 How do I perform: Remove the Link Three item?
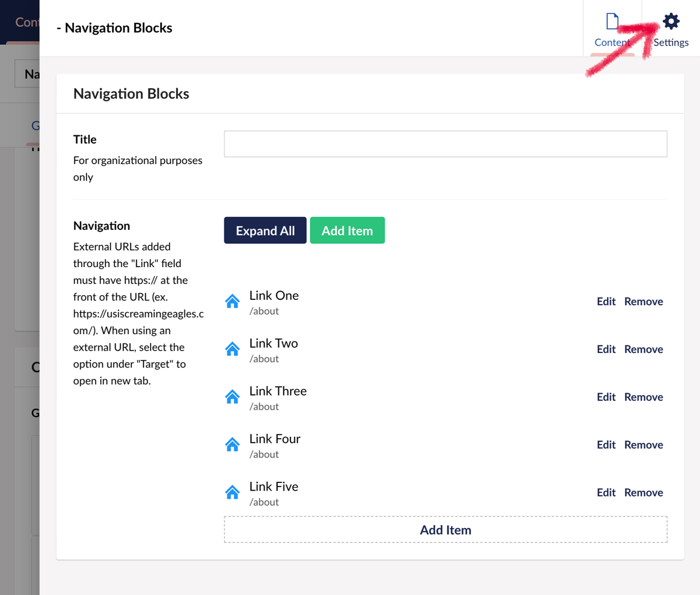click(643, 397)
